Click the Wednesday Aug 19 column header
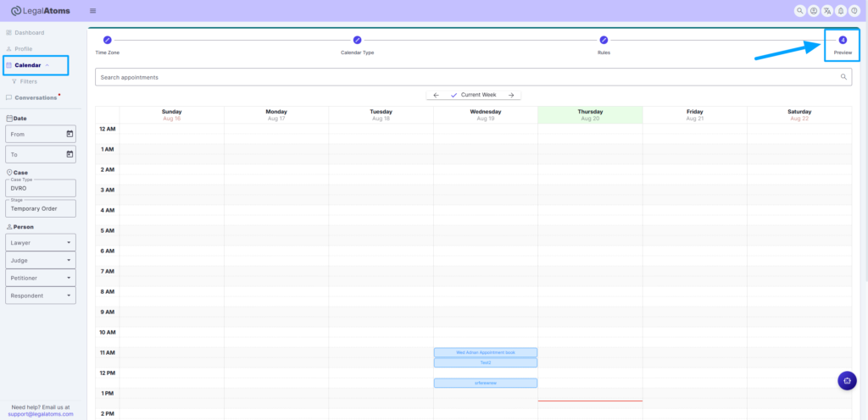This screenshot has height=420, width=868. tap(486, 115)
